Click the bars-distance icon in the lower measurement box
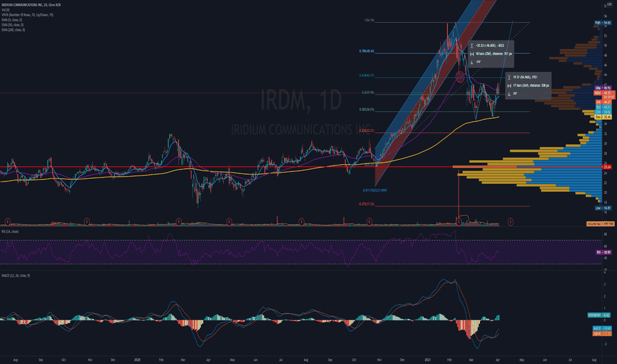The width and height of the screenshot is (617, 364). tap(509, 85)
